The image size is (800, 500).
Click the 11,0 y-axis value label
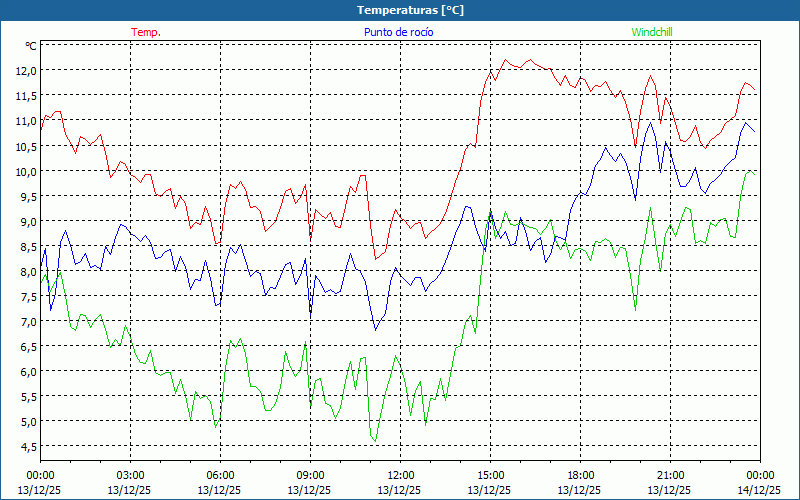point(25,121)
